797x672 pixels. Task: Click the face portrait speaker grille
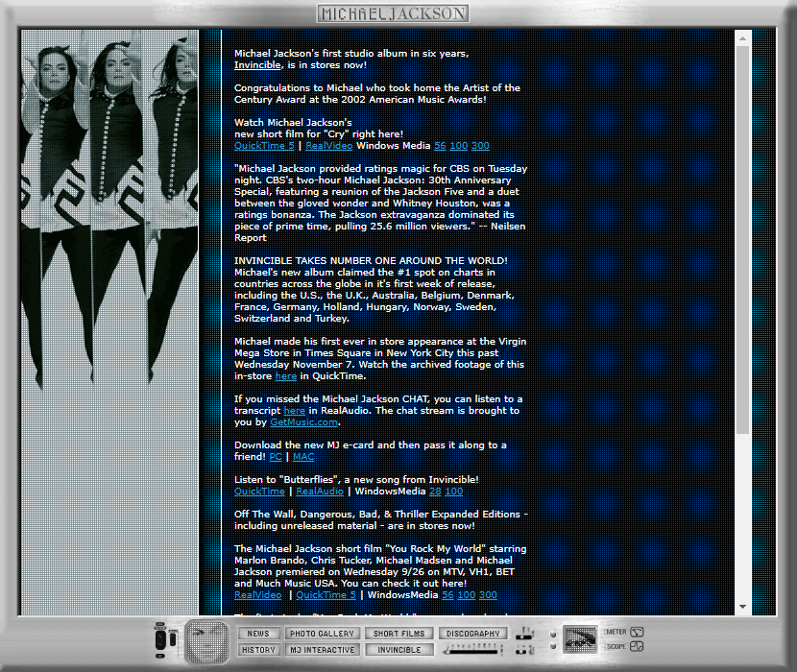click(x=206, y=642)
